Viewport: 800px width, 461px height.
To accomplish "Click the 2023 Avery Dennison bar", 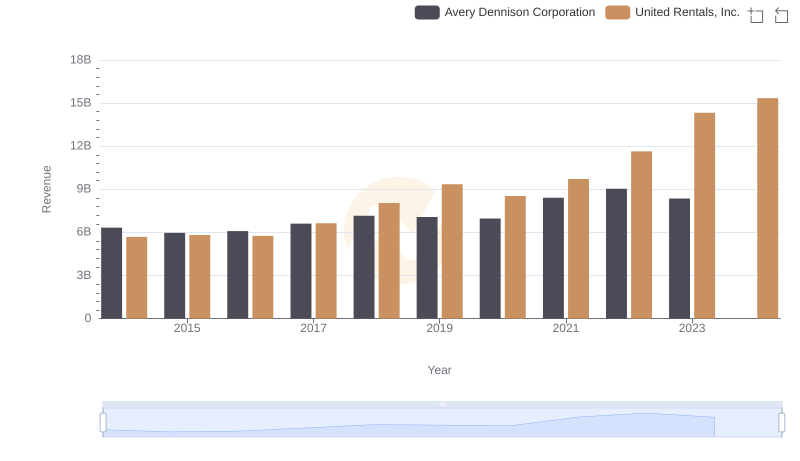I will 679,259.
